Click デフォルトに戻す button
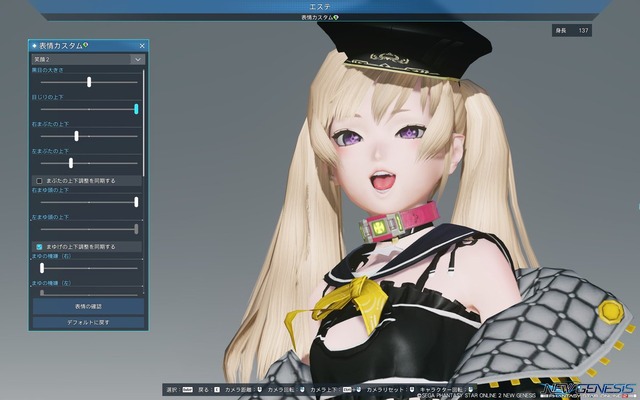 tap(88, 322)
